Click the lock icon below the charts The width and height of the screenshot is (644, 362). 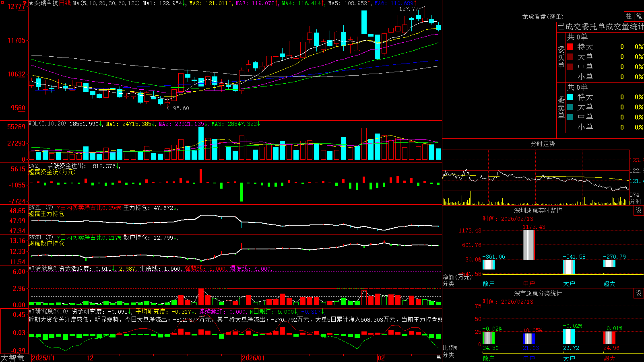tap(438, 357)
